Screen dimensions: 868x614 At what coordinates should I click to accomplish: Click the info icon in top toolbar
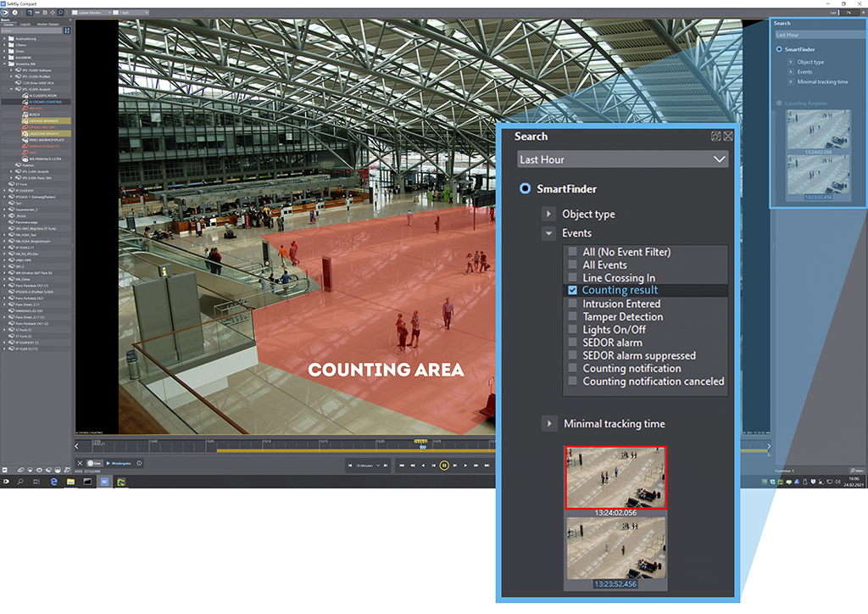pyautogui.click(x=14, y=13)
